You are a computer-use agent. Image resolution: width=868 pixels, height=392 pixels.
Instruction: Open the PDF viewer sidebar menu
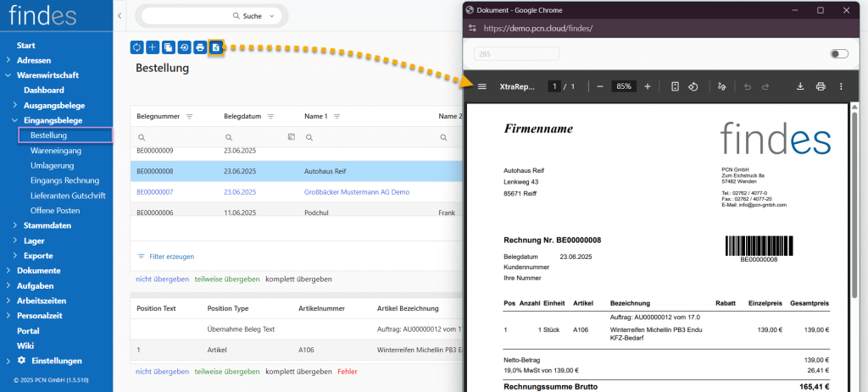click(x=482, y=86)
